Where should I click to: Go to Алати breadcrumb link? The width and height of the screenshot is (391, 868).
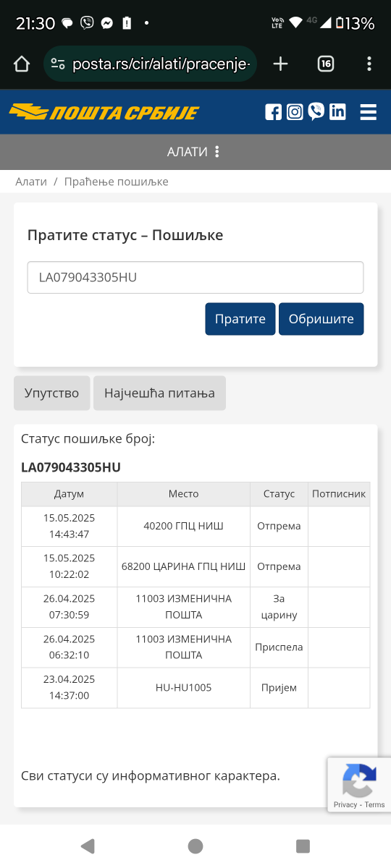tap(31, 182)
